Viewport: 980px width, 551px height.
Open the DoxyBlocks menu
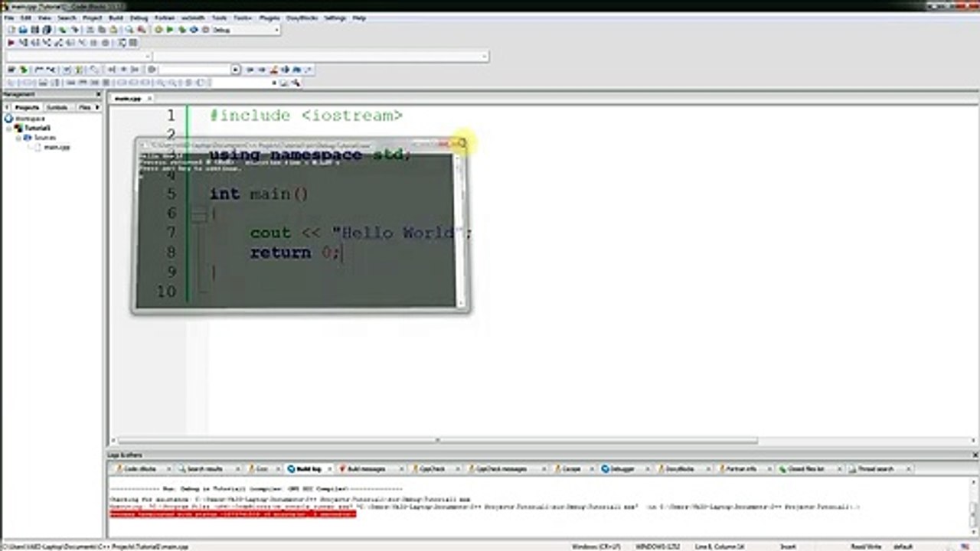[302, 18]
